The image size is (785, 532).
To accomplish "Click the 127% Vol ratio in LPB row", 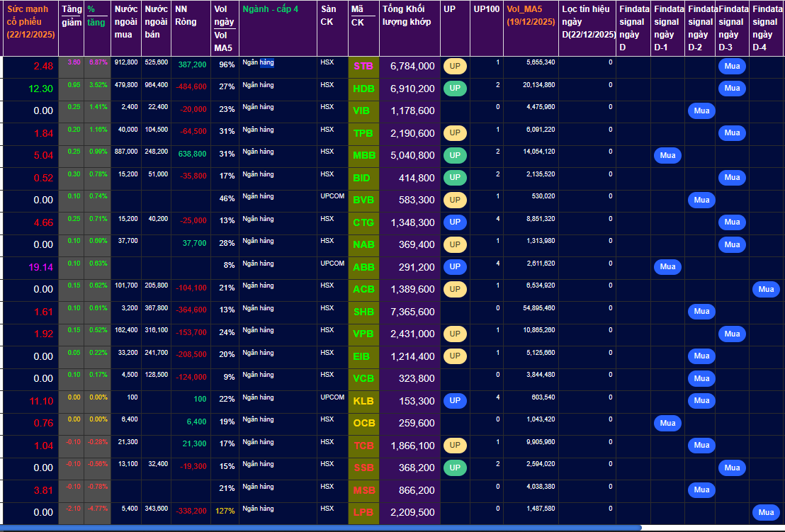I will [x=225, y=511].
